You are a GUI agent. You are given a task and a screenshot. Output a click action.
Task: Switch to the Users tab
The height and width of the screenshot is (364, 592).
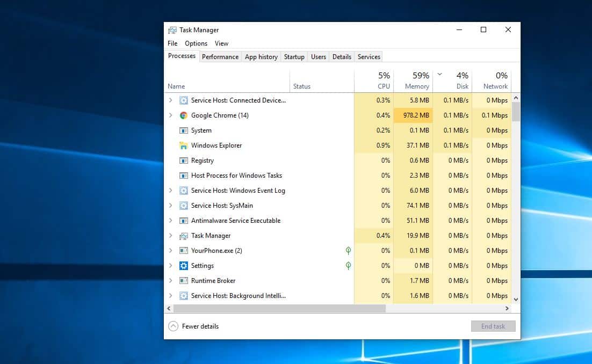point(318,57)
